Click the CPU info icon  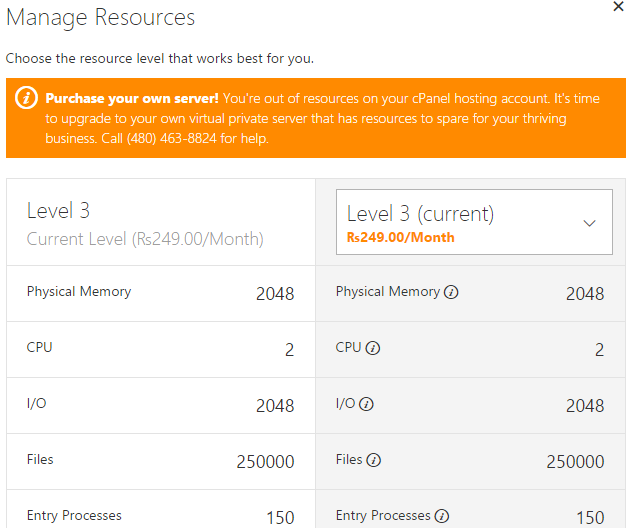373,349
